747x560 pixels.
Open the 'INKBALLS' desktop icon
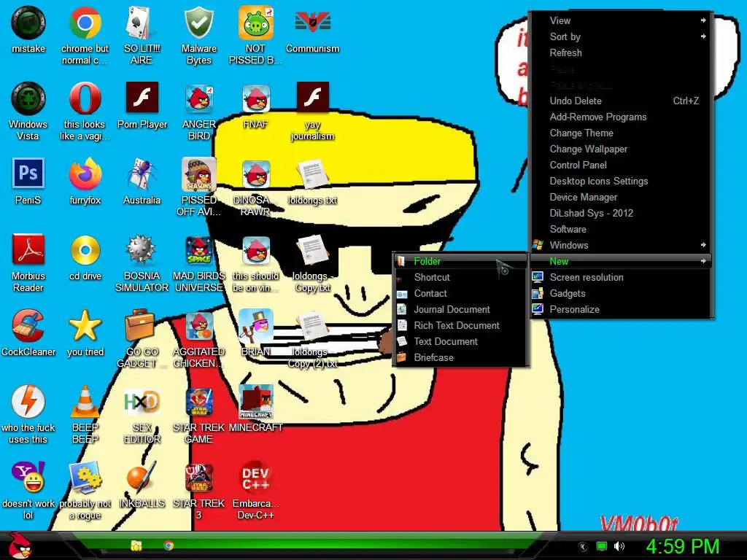pos(142,477)
